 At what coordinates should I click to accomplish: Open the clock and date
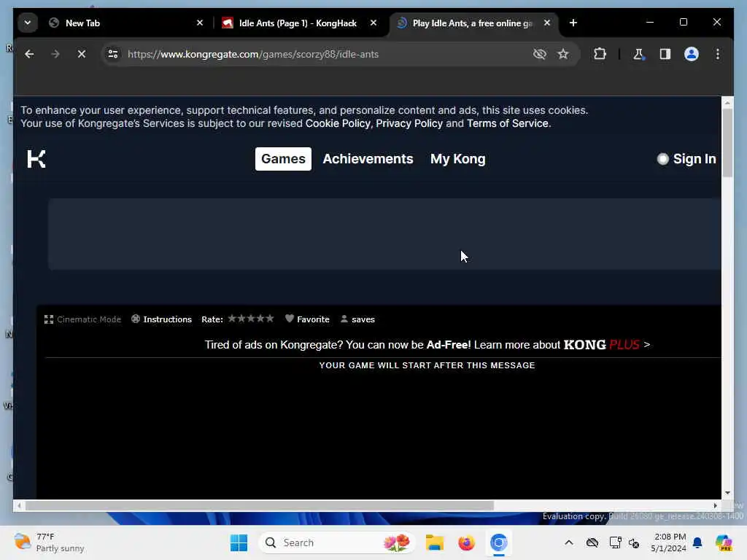tap(669, 542)
